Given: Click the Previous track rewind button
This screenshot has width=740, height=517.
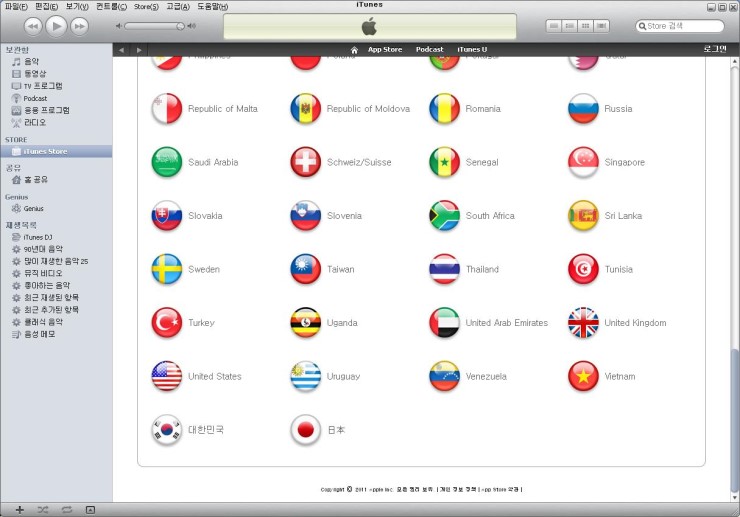Looking at the screenshot, I should pyautogui.click(x=33, y=26).
